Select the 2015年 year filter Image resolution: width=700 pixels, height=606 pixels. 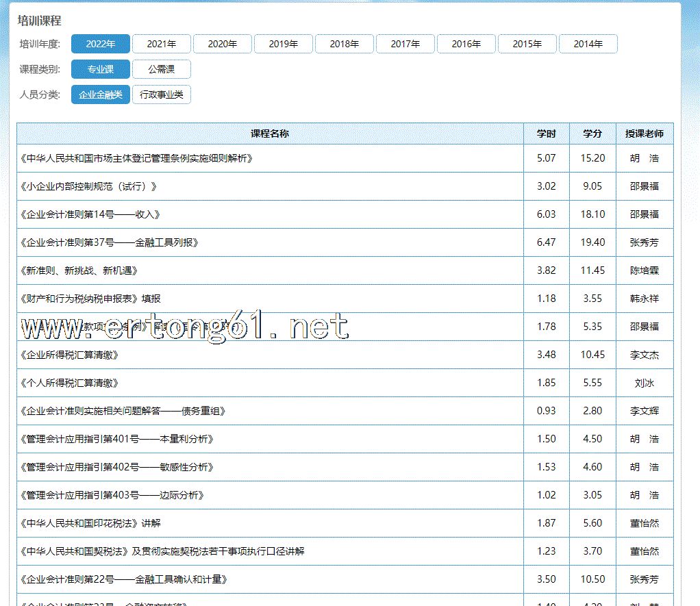pyautogui.click(x=527, y=44)
